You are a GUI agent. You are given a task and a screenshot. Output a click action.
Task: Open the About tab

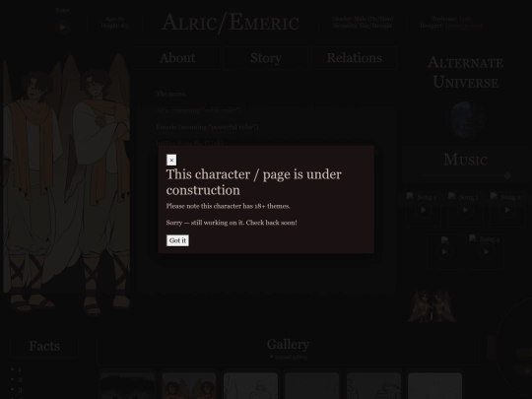[x=177, y=58]
